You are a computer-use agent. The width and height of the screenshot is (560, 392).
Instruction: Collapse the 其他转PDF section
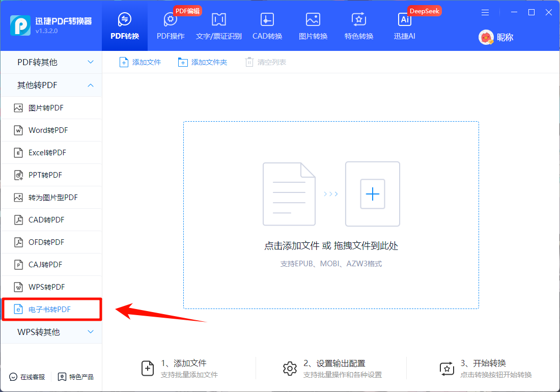(51, 85)
